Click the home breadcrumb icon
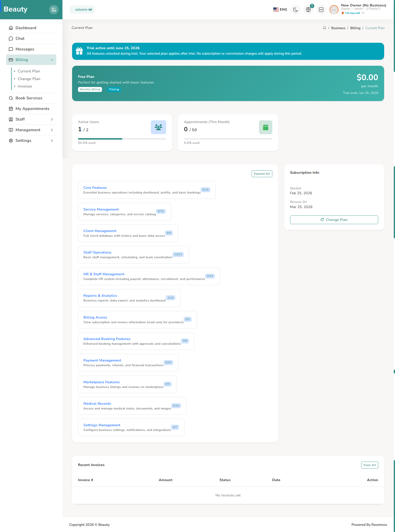 [325, 28]
